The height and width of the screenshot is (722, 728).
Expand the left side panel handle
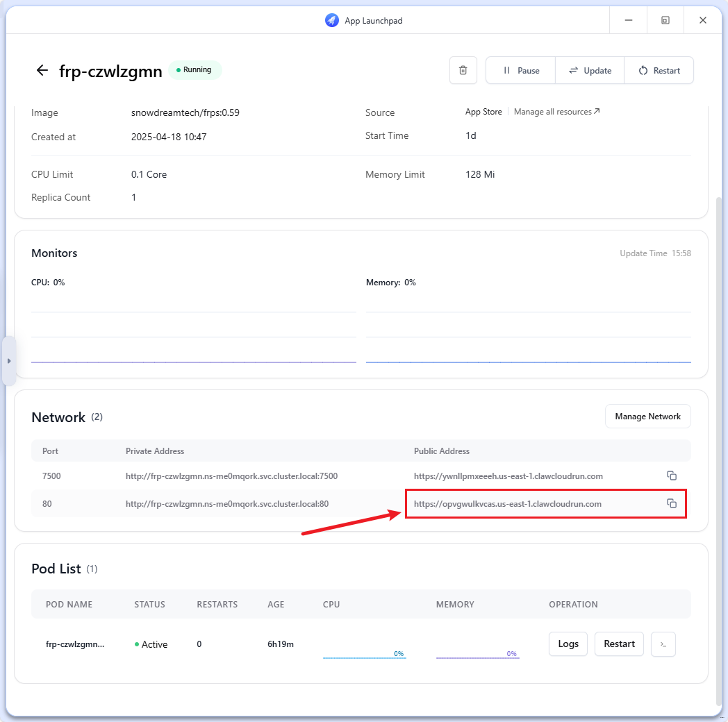click(8, 361)
